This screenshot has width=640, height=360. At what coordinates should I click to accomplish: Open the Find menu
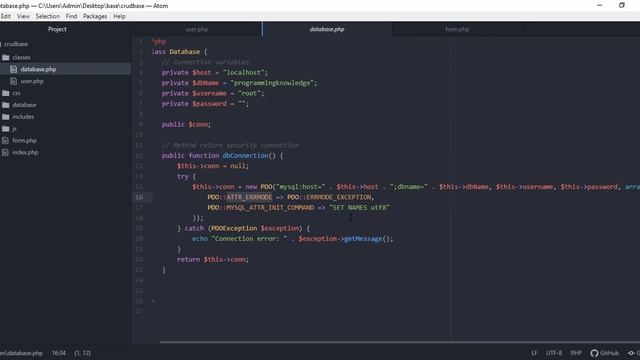pos(71,16)
